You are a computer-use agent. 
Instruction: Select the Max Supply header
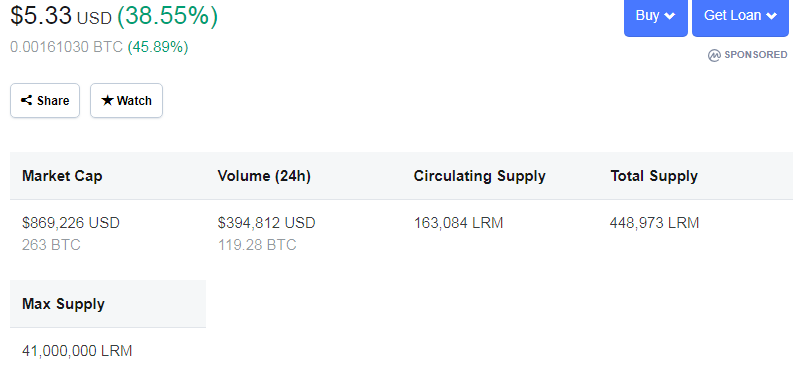coord(63,304)
